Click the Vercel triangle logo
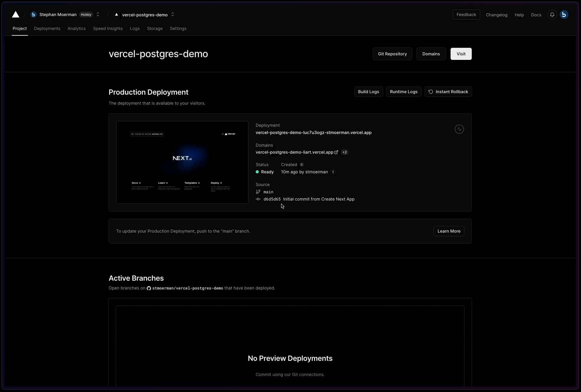 (16, 15)
